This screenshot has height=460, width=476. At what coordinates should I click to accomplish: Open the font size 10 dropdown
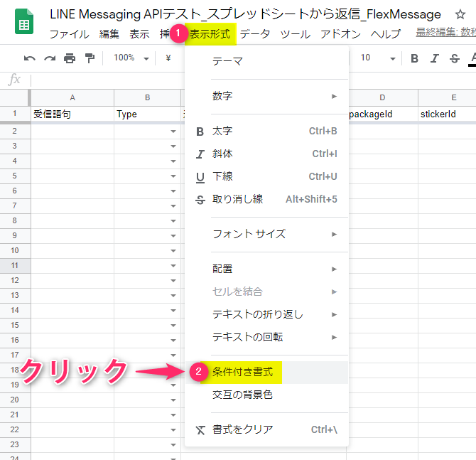(x=378, y=58)
